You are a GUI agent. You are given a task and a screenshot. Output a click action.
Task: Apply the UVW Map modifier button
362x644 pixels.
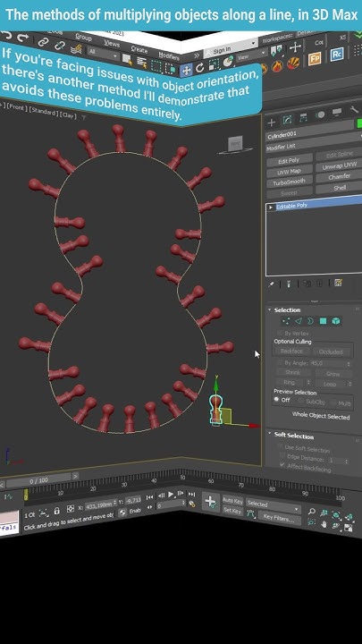(290, 171)
